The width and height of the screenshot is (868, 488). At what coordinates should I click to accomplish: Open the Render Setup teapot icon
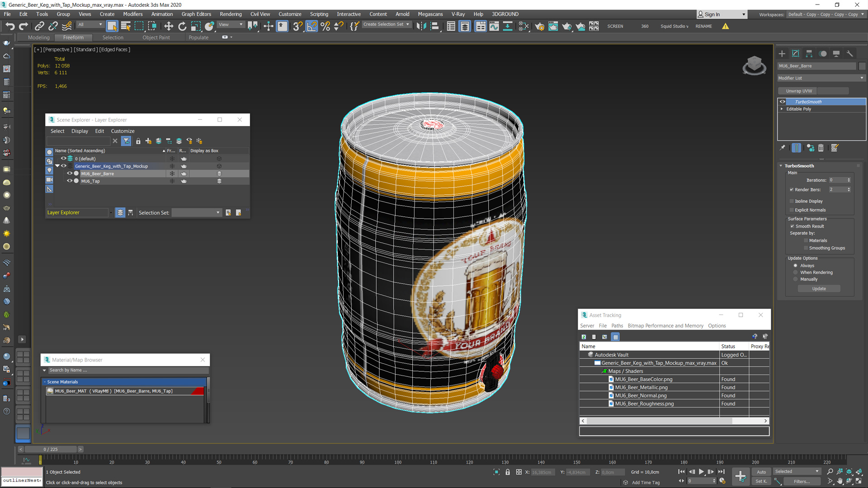(x=539, y=26)
